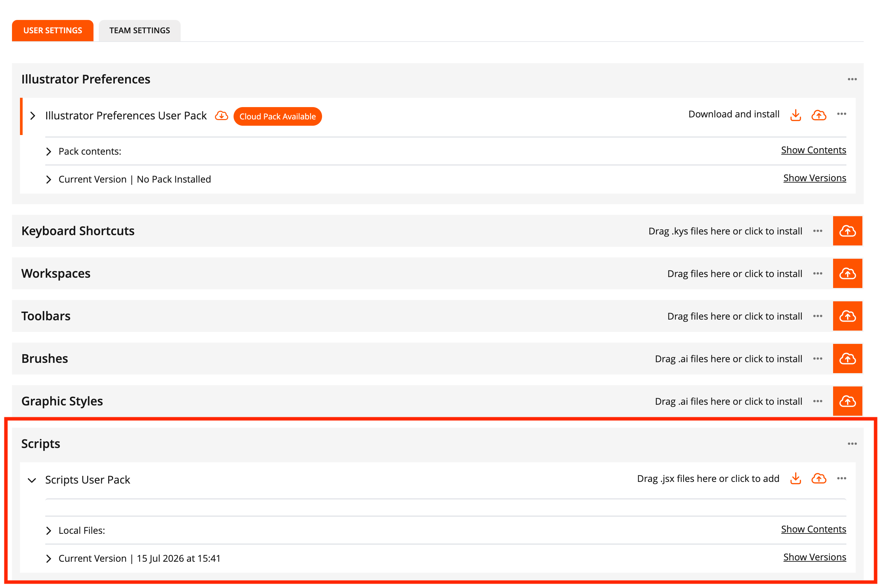Download the Illustrator Preferences pack
This screenshot has width=881, height=588.
pyautogui.click(x=795, y=115)
